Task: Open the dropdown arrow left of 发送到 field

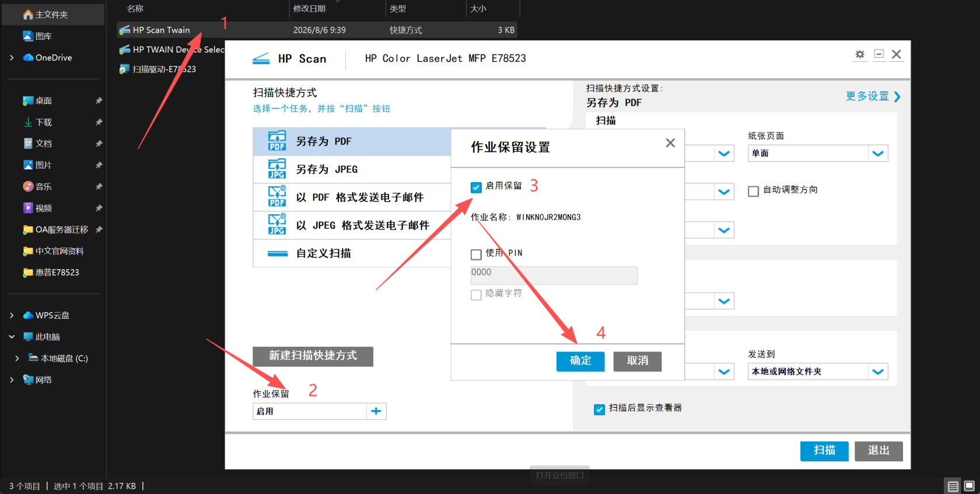Action: (x=724, y=372)
